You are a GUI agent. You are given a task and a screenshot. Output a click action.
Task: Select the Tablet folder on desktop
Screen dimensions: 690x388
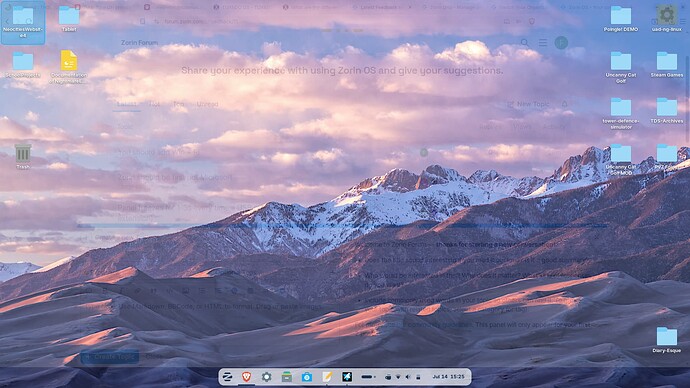tap(69, 19)
